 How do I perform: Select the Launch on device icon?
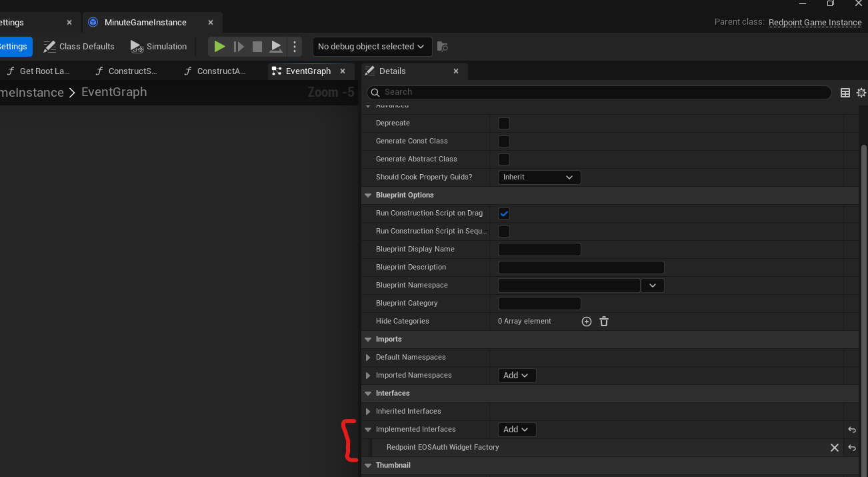pyautogui.click(x=275, y=46)
